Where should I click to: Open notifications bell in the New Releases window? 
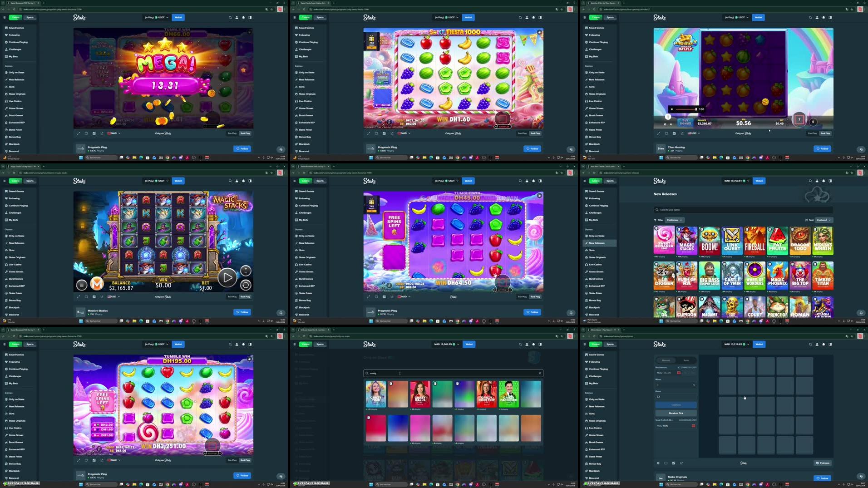click(x=824, y=181)
